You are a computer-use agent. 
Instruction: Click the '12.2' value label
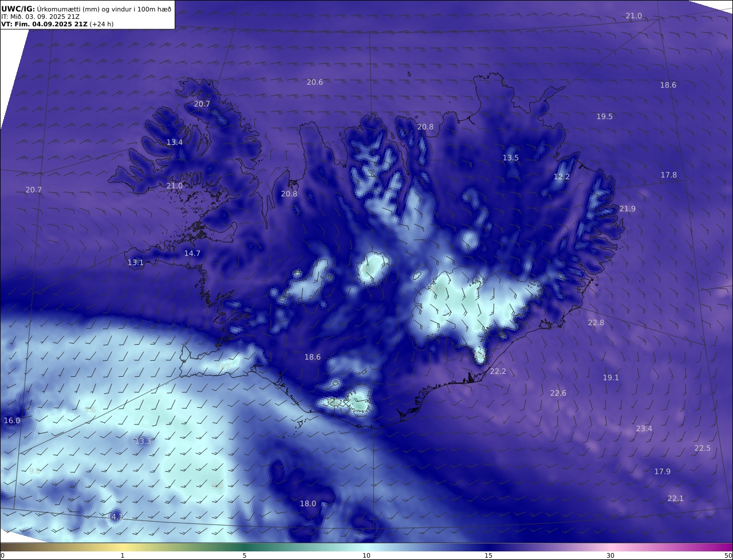[562, 177]
